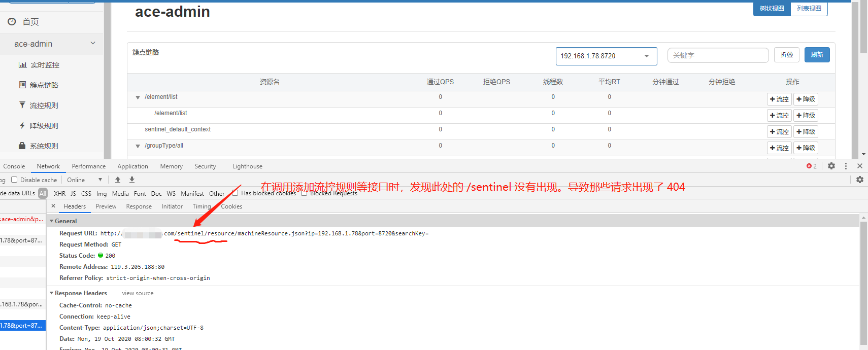Select the highlighted request in network list
The image size is (868, 350).
tap(22, 326)
